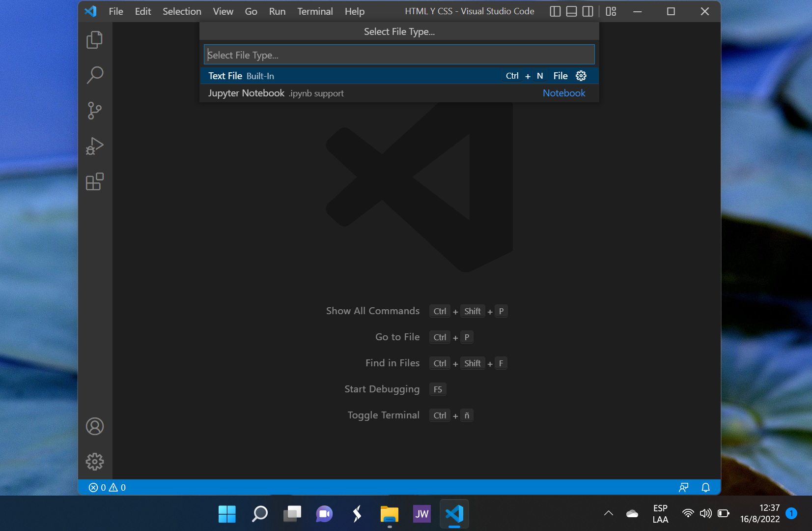Click the OneDrive cloud tray icon
The image size is (812, 531).
(x=632, y=513)
